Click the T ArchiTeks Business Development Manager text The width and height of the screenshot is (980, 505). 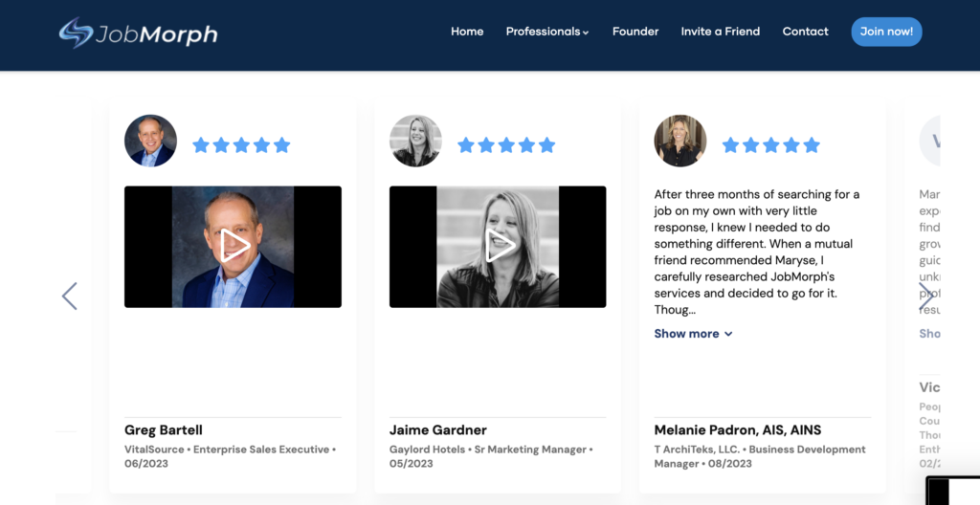[x=760, y=456]
